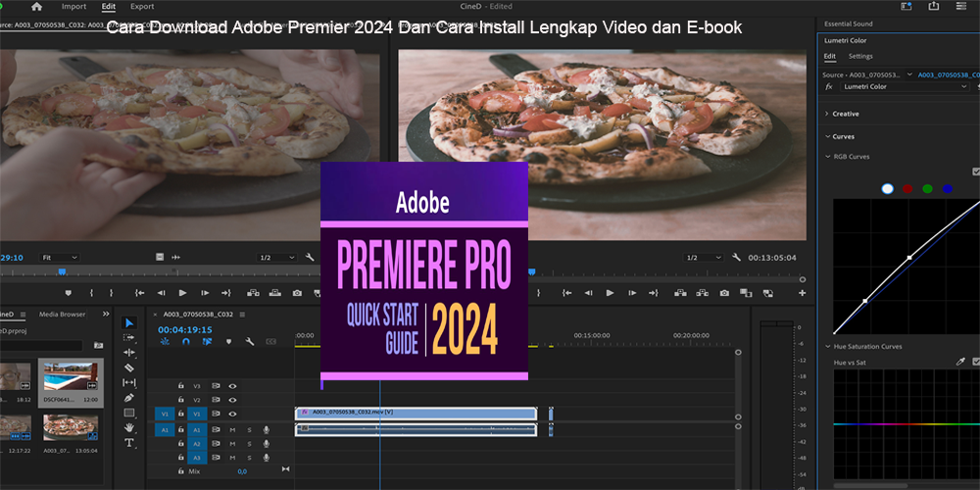The width and height of the screenshot is (980, 490).
Task: Open the Media Browser tab
Action: (62, 315)
